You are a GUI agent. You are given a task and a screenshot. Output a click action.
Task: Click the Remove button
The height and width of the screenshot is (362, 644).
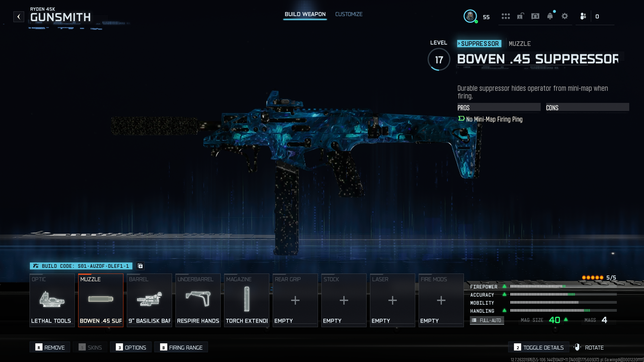[x=50, y=347]
